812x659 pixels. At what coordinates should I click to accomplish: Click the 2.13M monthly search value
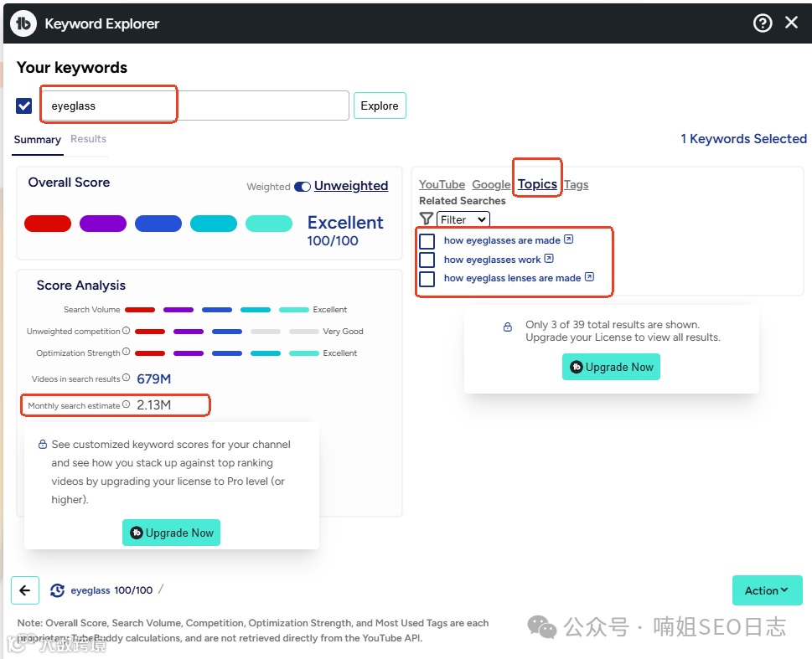pyautogui.click(x=154, y=404)
